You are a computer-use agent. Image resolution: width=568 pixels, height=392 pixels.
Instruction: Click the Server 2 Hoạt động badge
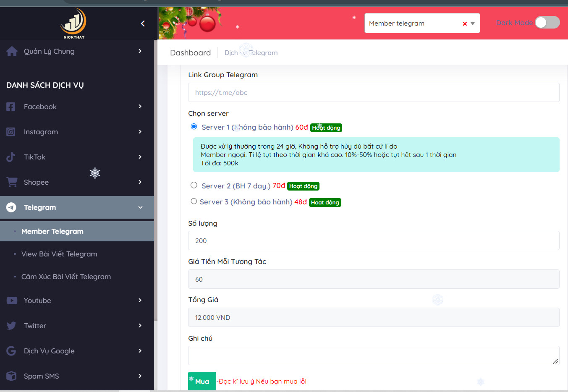pyautogui.click(x=304, y=186)
